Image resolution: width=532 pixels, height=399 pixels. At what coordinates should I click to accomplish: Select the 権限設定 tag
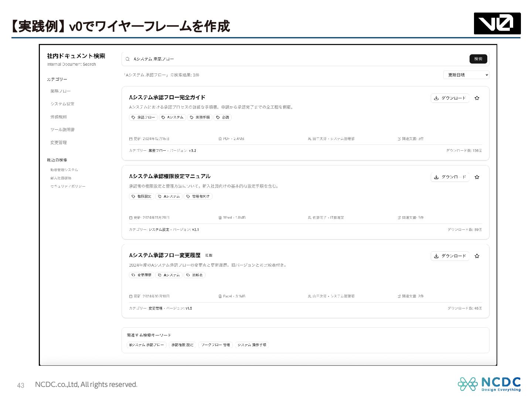(x=141, y=197)
